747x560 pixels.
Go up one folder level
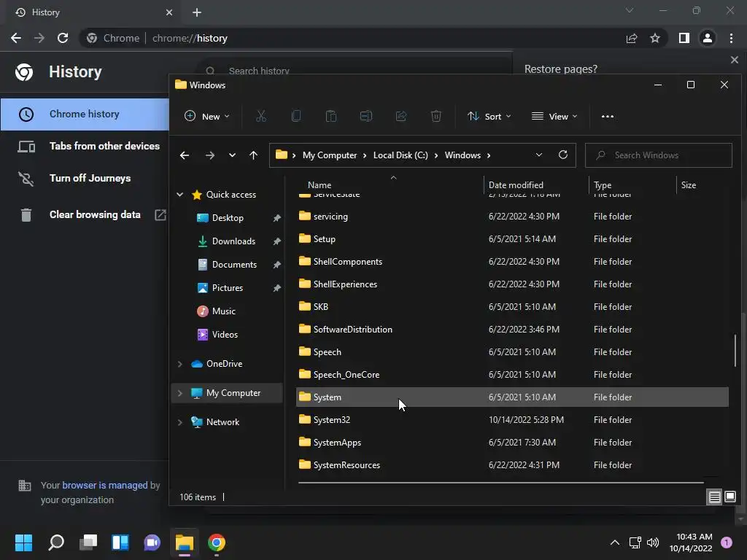253,155
